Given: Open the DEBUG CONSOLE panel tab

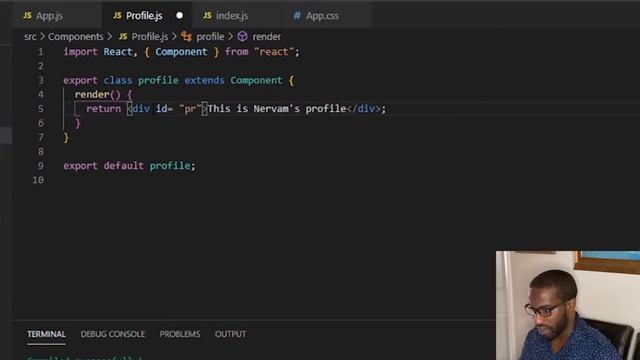Looking at the screenshot, I should [113, 334].
